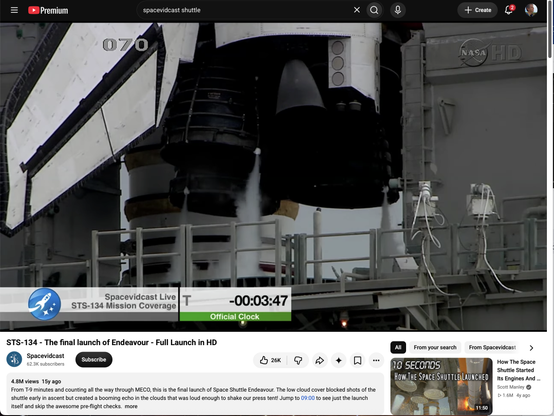Viewport: 554px width, 416px height.
Task: Open Spacevidcast channel avatar
Action: point(14,359)
